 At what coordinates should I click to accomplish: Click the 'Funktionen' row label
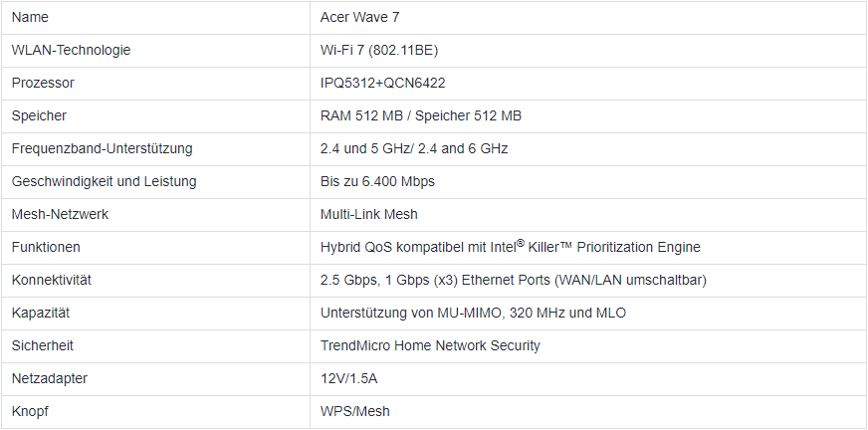[x=46, y=248]
